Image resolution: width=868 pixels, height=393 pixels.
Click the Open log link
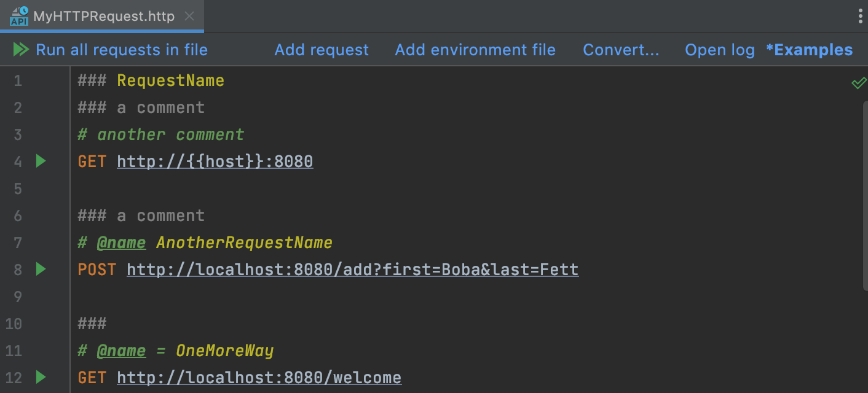[x=720, y=50]
